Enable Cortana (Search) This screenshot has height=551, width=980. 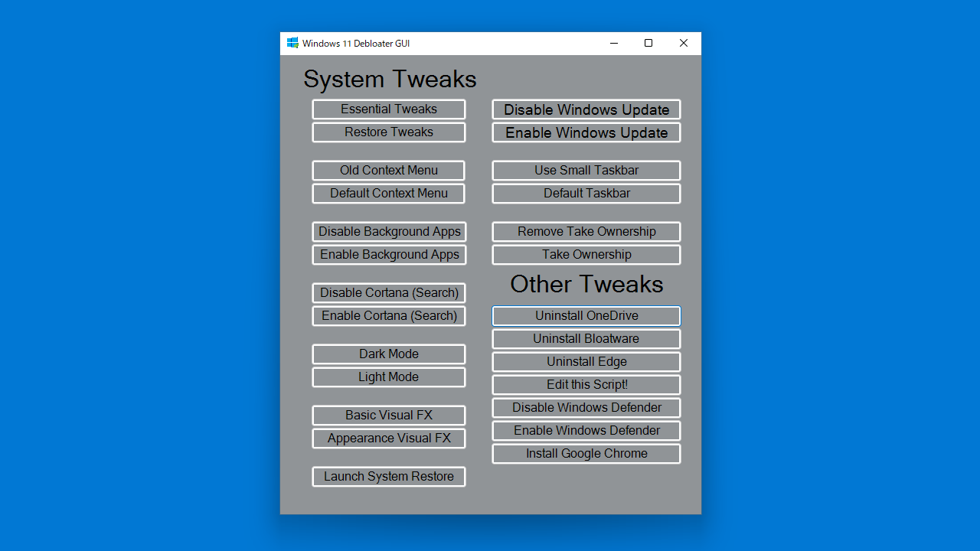(389, 316)
